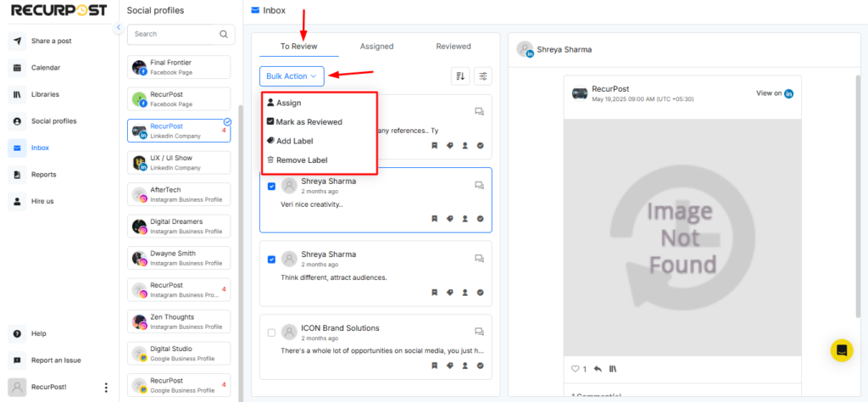Assign the ICON Brand Solutions message
The height and width of the screenshot is (402, 868).
point(465,366)
